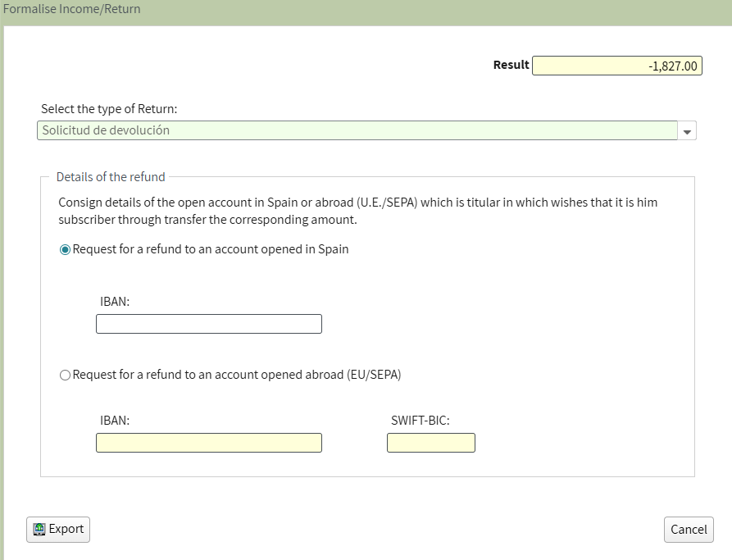Click the 'Formalise Income/Return' title bar
This screenshot has height=560, width=732.
click(72, 9)
